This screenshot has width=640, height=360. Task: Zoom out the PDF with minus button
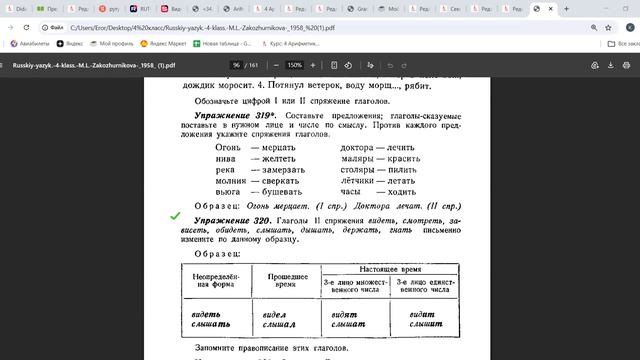pos(276,65)
